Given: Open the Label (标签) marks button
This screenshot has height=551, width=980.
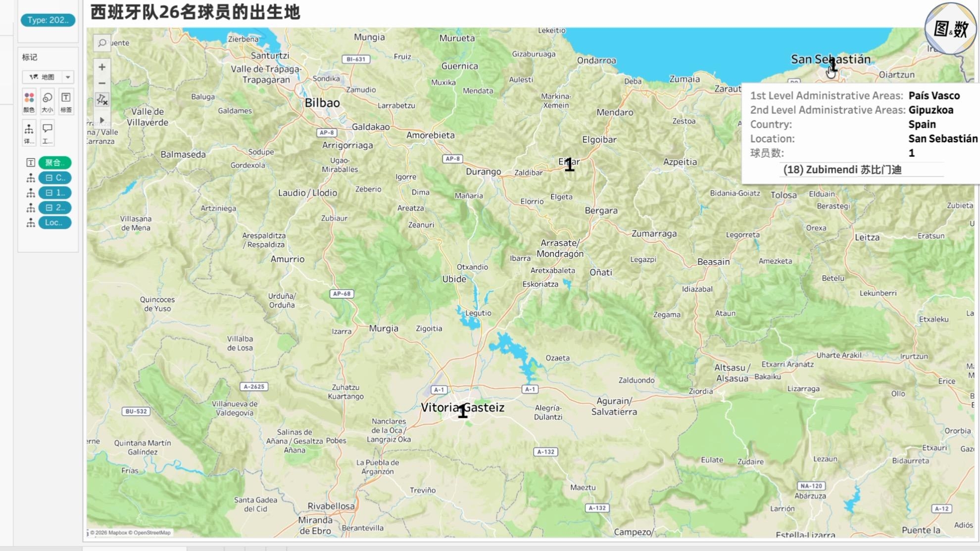Looking at the screenshot, I should click(66, 102).
